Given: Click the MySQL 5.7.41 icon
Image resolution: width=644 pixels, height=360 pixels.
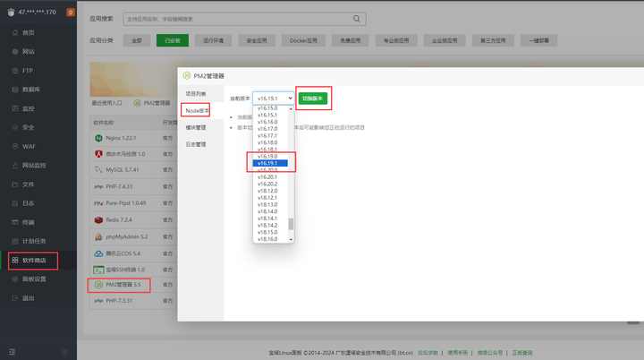Looking at the screenshot, I should 97,170.
